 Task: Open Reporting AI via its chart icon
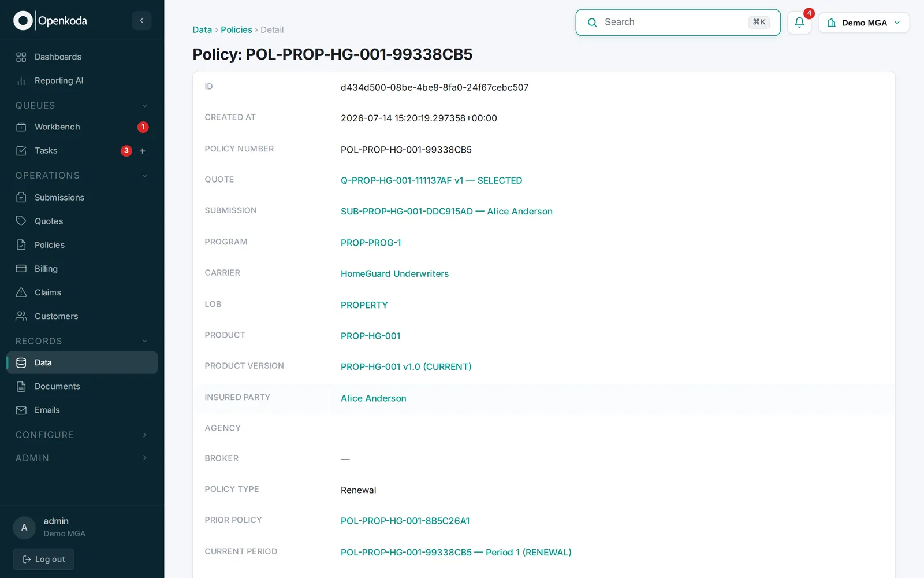(21, 81)
